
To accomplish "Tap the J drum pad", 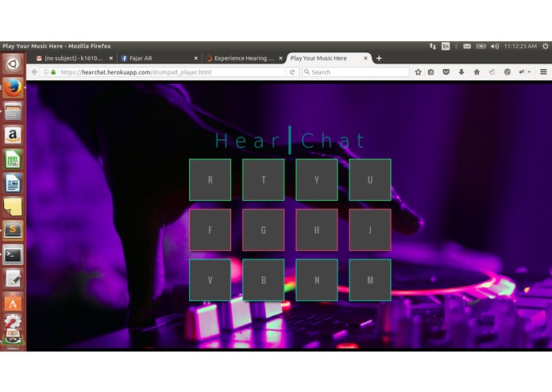I will [370, 230].
